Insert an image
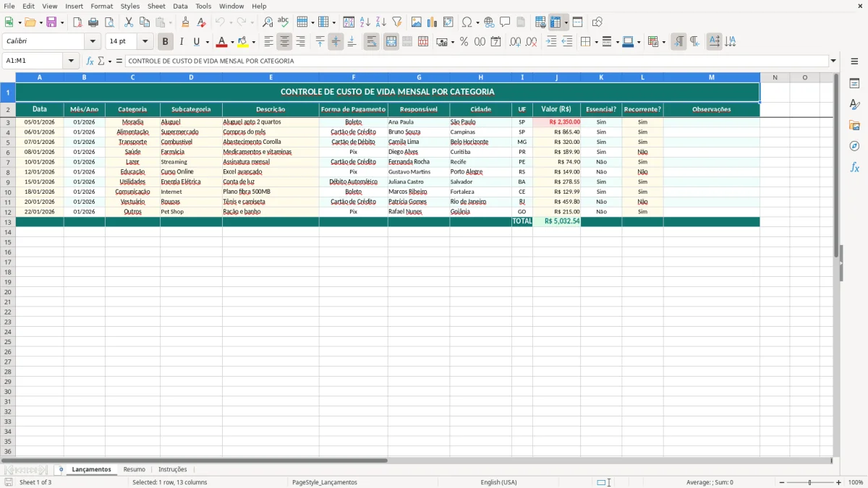This screenshot has width=868, height=488. (417, 22)
